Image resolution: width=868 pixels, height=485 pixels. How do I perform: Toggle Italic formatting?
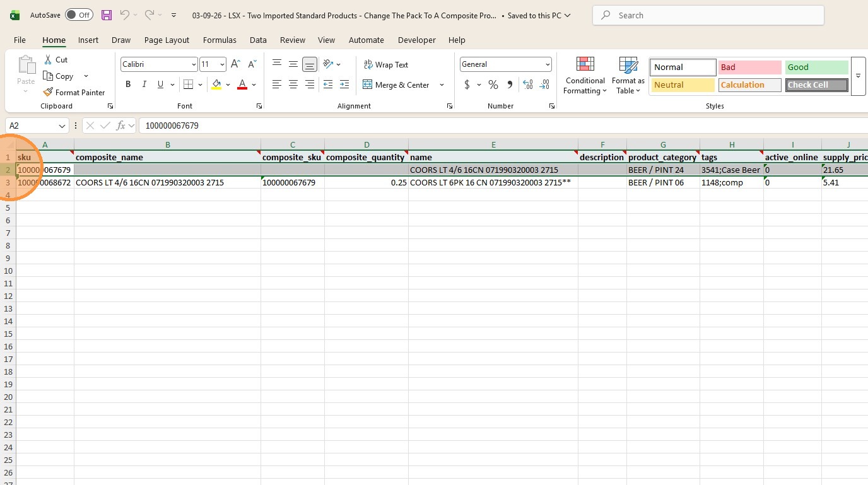[x=144, y=85]
